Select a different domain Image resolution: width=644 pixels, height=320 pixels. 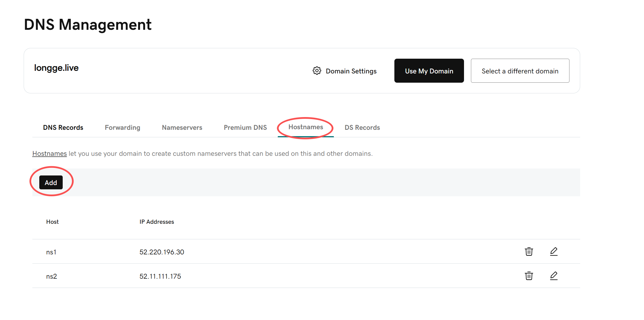[x=520, y=71]
